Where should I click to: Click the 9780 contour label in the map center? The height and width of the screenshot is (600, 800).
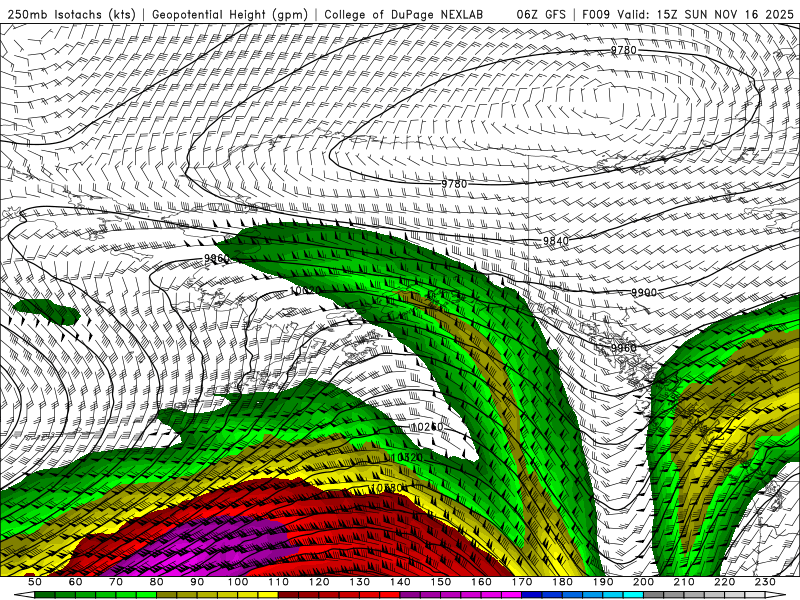(x=454, y=184)
